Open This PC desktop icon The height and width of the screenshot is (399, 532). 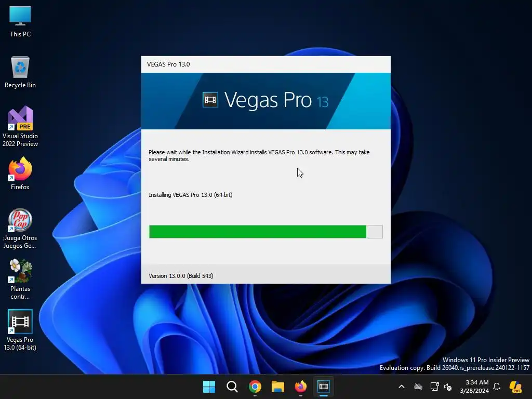pos(20,21)
